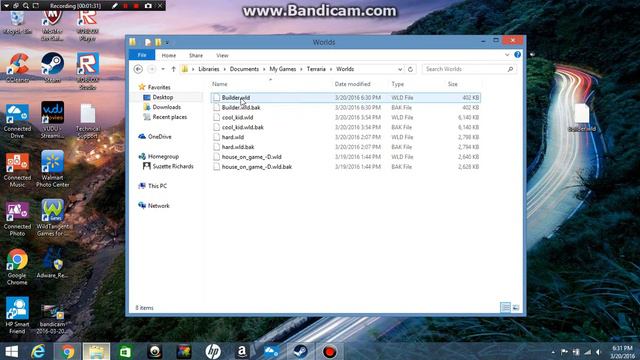Viewport: 640px width, 360px height.
Task: Sort files by Date modified column
Action: [352, 84]
